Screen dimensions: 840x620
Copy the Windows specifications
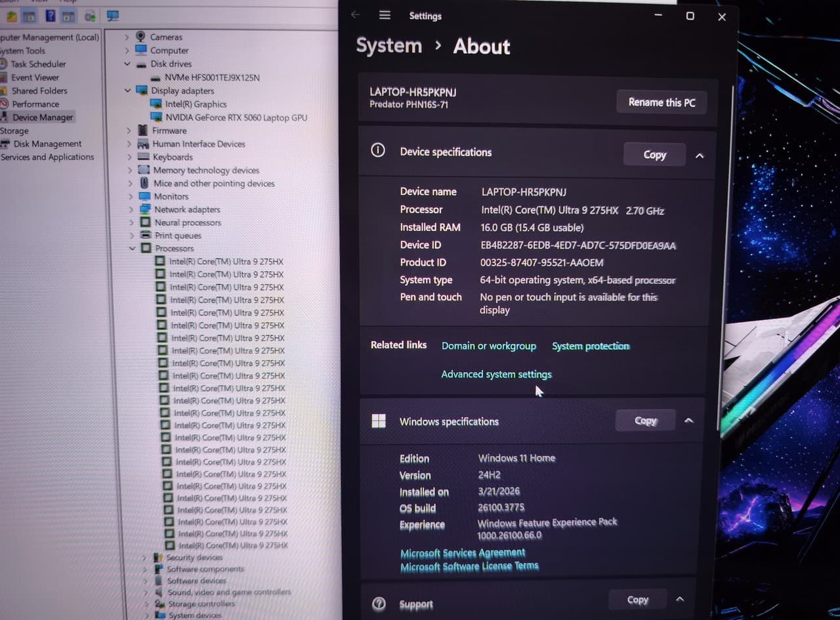[x=645, y=421]
